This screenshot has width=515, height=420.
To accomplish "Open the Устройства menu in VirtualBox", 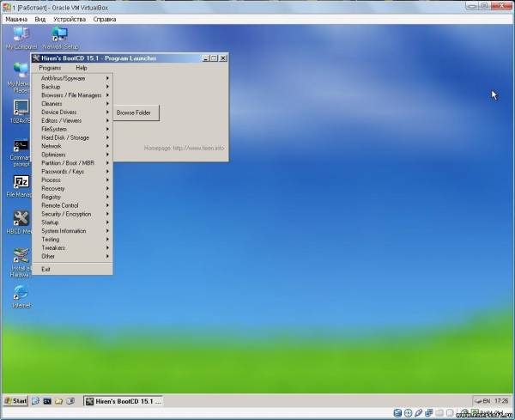I will 70,20.
